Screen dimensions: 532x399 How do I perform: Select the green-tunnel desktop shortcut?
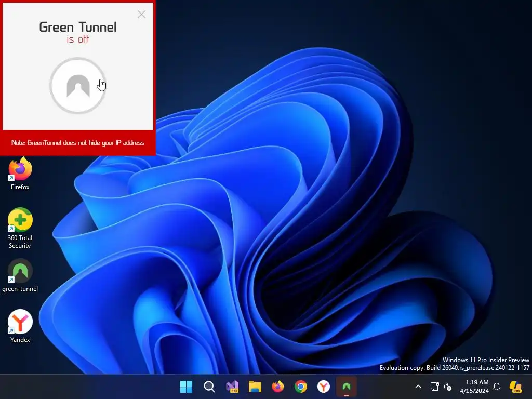20,275
